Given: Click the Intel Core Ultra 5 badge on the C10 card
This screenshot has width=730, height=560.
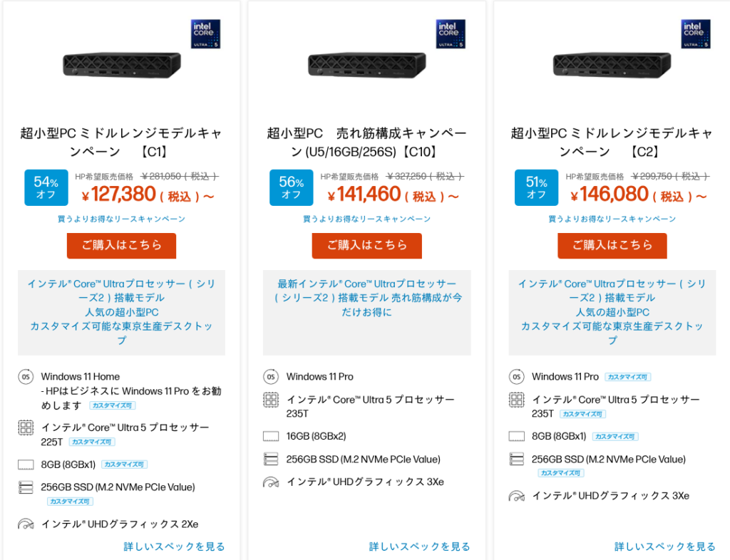Looking at the screenshot, I should coord(451,34).
